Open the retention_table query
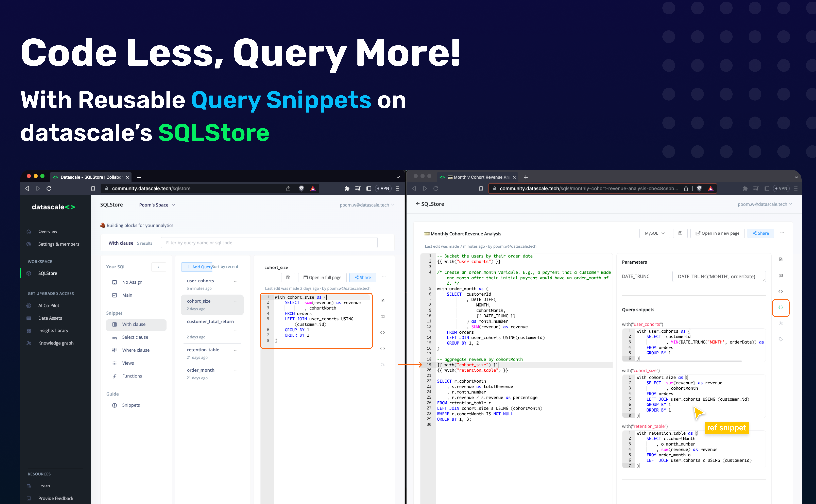This screenshot has width=816, height=504. click(x=203, y=350)
